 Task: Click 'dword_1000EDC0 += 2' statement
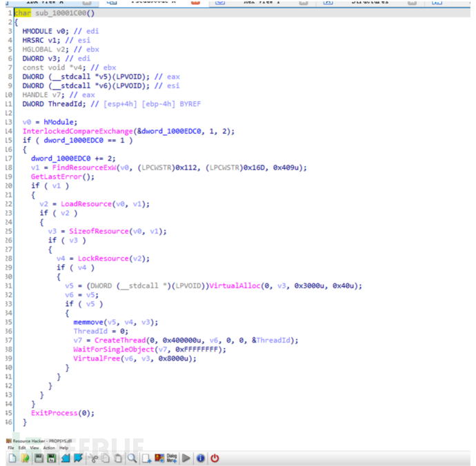point(73,159)
